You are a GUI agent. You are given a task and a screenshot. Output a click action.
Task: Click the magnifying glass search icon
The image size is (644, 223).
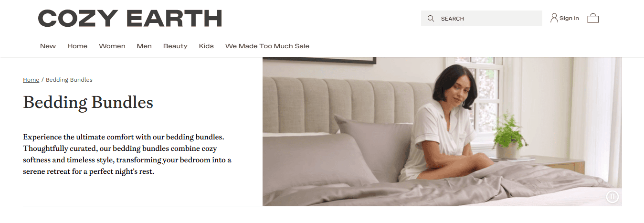click(431, 19)
